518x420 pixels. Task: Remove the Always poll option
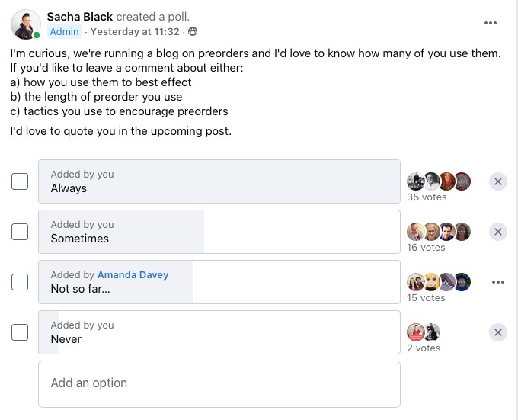497,181
